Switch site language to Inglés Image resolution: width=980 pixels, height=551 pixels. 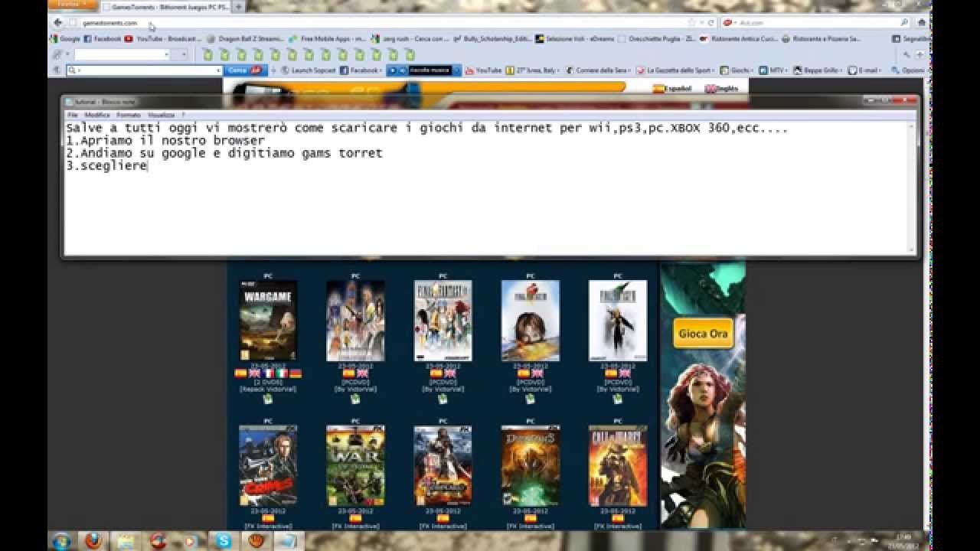722,89
